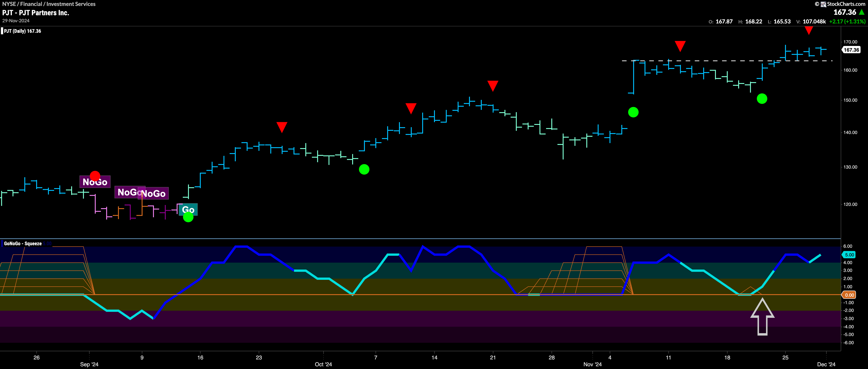Click the 170.00 price axis label

coord(850,42)
